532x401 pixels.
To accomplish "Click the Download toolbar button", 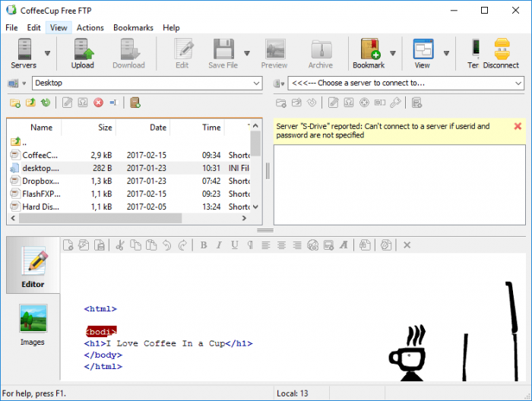I will point(128,53).
